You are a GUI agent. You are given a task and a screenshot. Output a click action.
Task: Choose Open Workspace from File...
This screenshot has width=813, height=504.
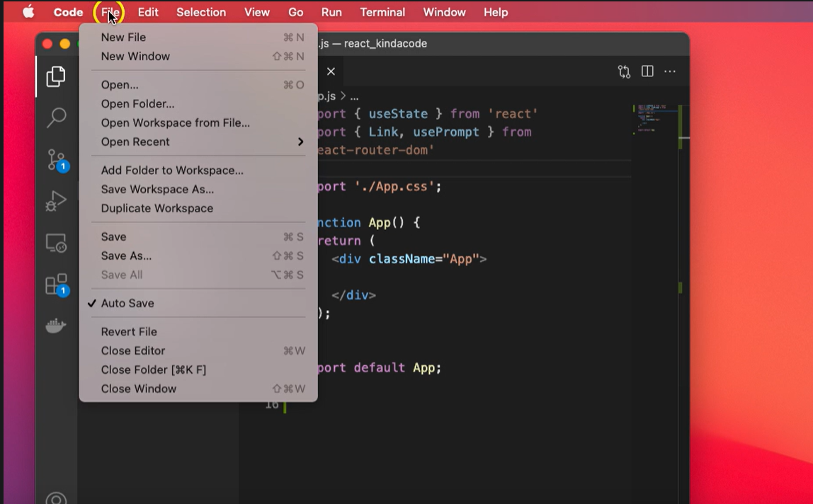pyautogui.click(x=198, y=123)
